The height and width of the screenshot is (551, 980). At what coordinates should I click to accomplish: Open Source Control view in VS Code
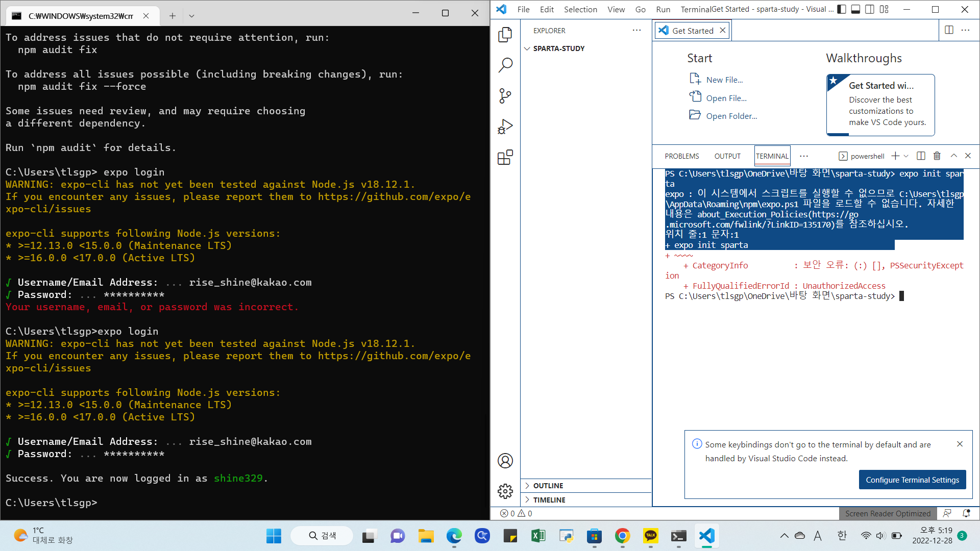[x=505, y=95]
